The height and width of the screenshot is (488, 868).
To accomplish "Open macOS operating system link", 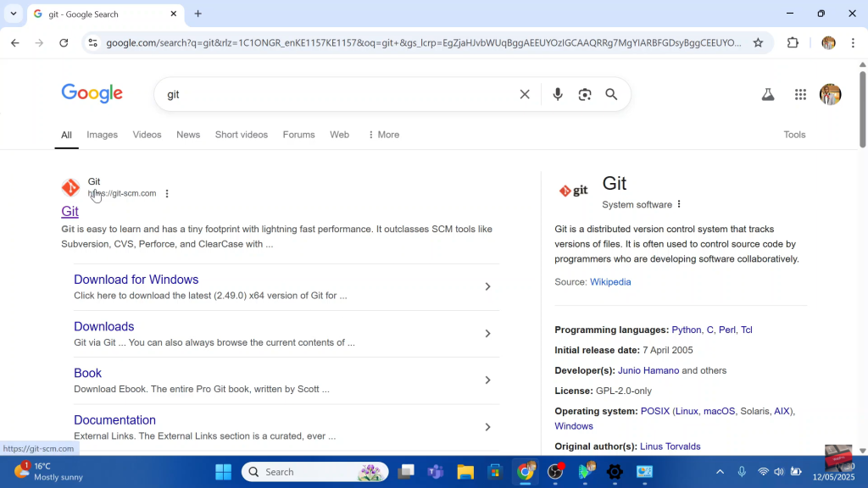I will pos(719,411).
